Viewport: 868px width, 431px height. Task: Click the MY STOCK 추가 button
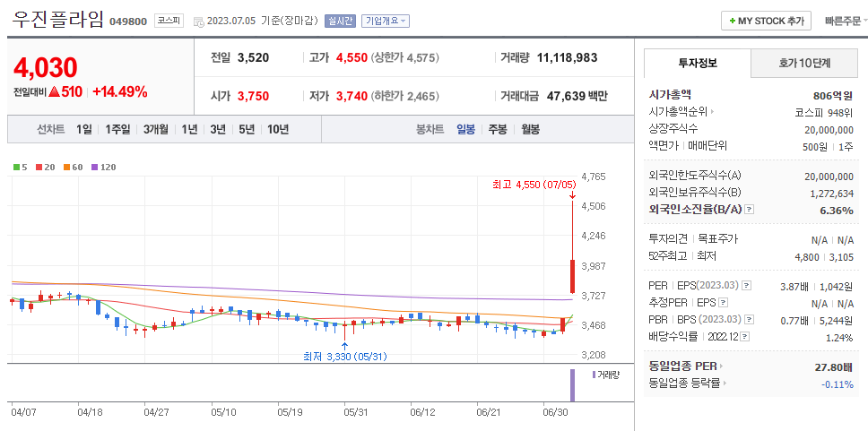pyautogui.click(x=766, y=21)
